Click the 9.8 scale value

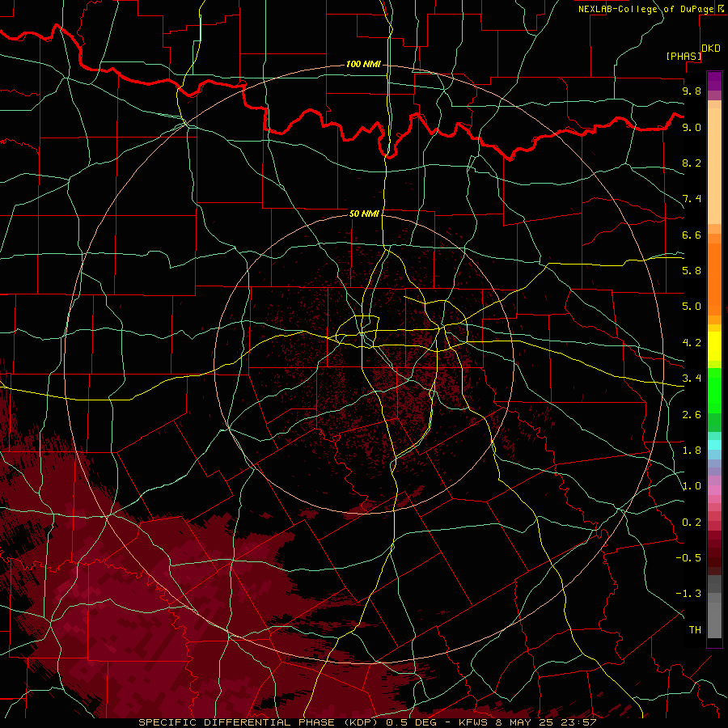692,91
